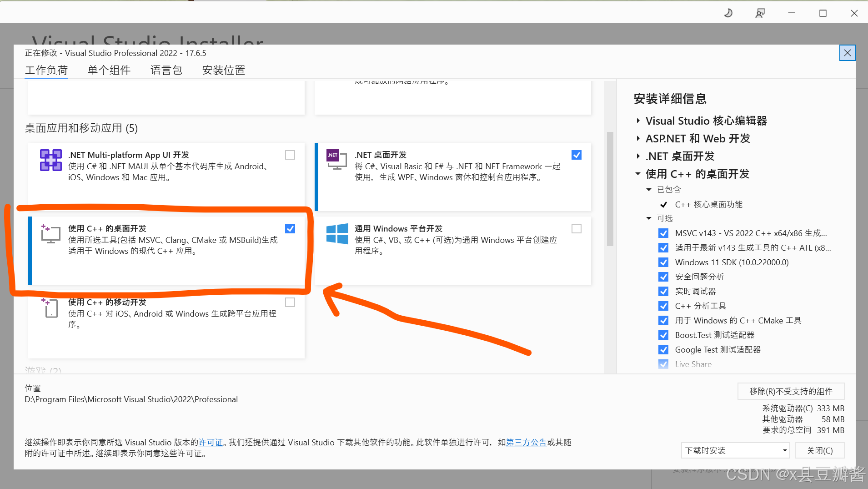Open the feedback icon in title bar
Image resolution: width=868 pixels, height=489 pixels.
[760, 13]
